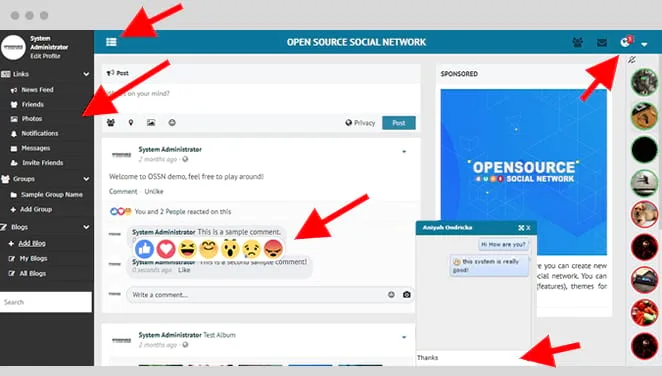Click Add Group in the sidebar
Viewport: 662px width, 376px height.
pos(36,209)
